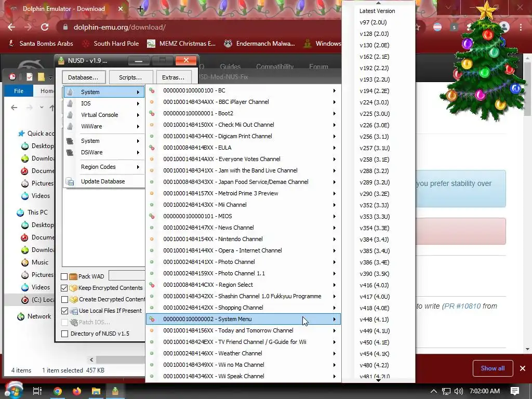
Task: Choose Update Database menu entry
Action: coord(104,181)
